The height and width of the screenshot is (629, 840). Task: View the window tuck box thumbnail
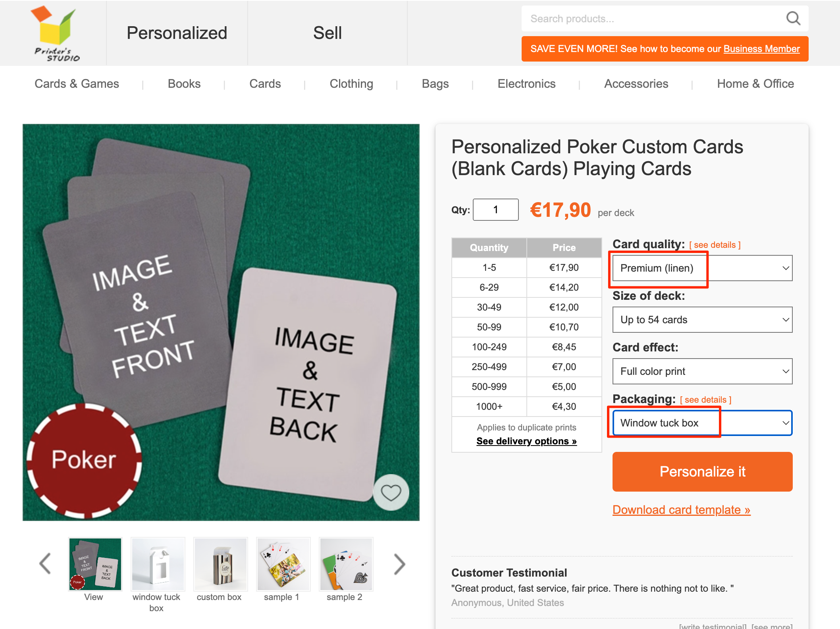point(158,564)
